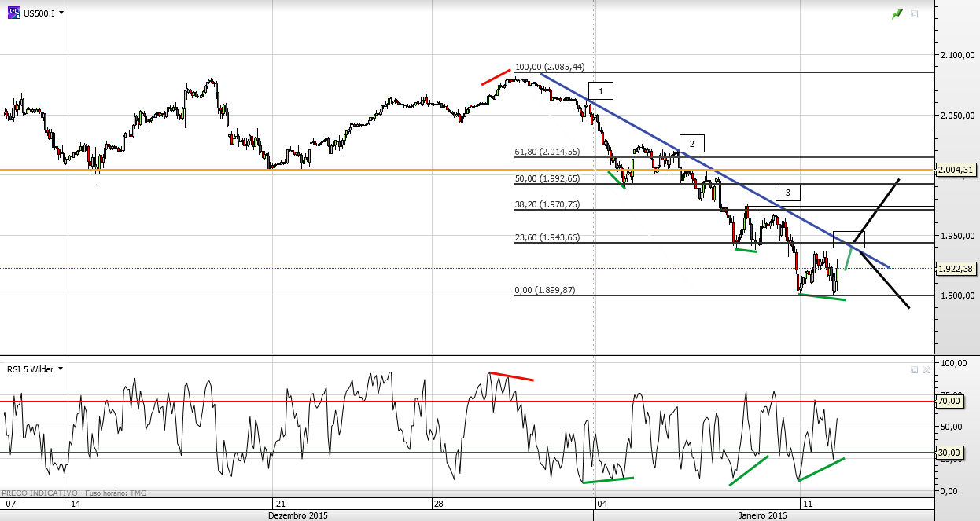
Task: Open the US500.I symbol dropdown arrow
Action: [x=61, y=13]
